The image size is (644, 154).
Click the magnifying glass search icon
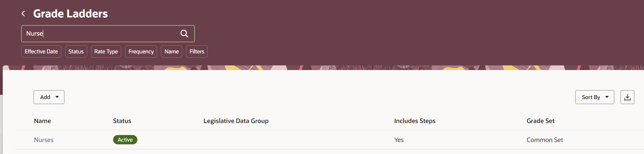pos(184,34)
